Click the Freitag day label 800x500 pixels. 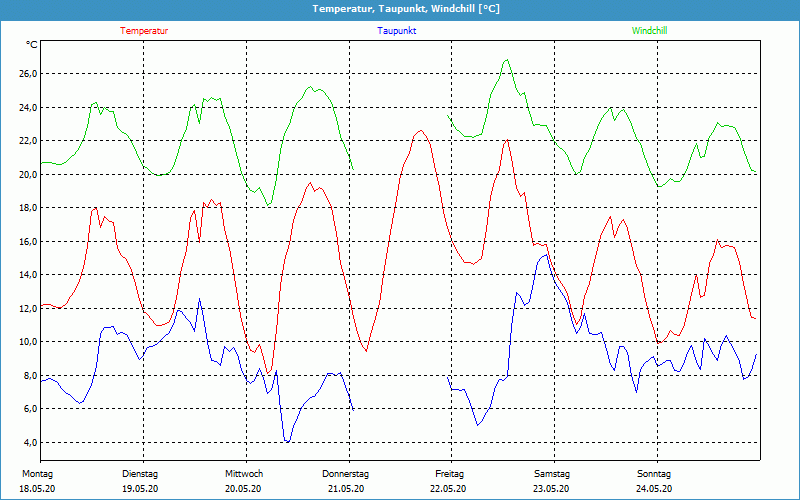[x=449, y=474]
